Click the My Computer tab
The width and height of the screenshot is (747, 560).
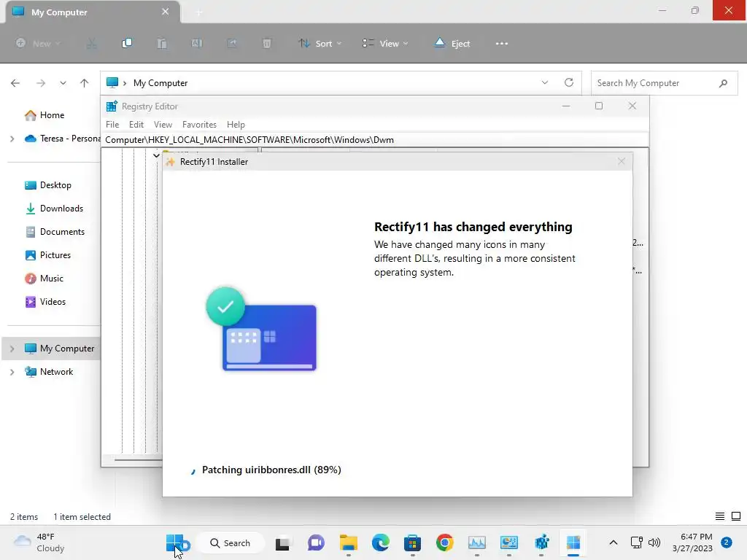(93, 12)
